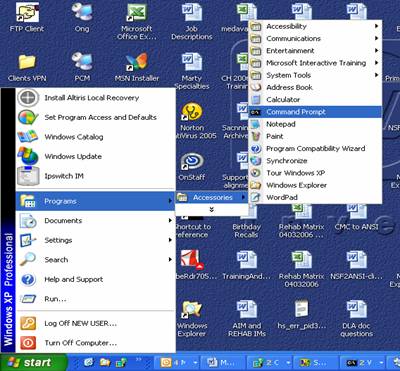Launch Norton AntiVirus 2005 desktop icon

(x=192, y=121)
